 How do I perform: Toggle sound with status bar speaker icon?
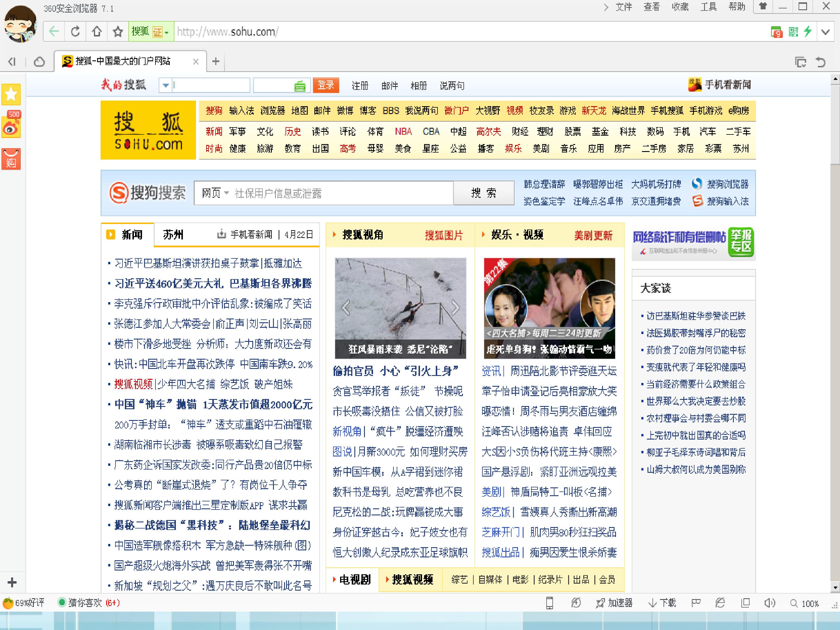pyautogui.click(x=770, y=603)
